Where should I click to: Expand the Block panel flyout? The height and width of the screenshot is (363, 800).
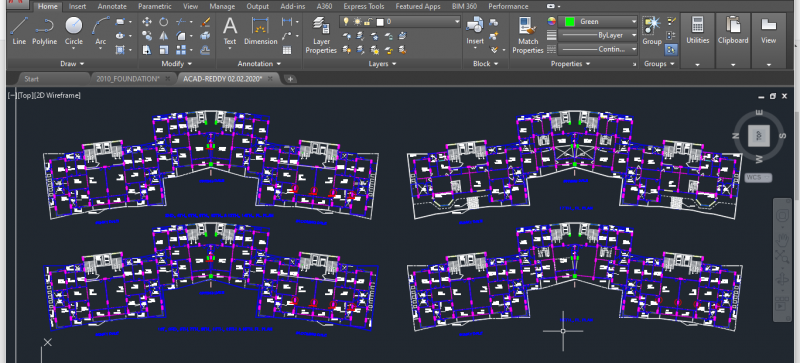tap(485, 64)
